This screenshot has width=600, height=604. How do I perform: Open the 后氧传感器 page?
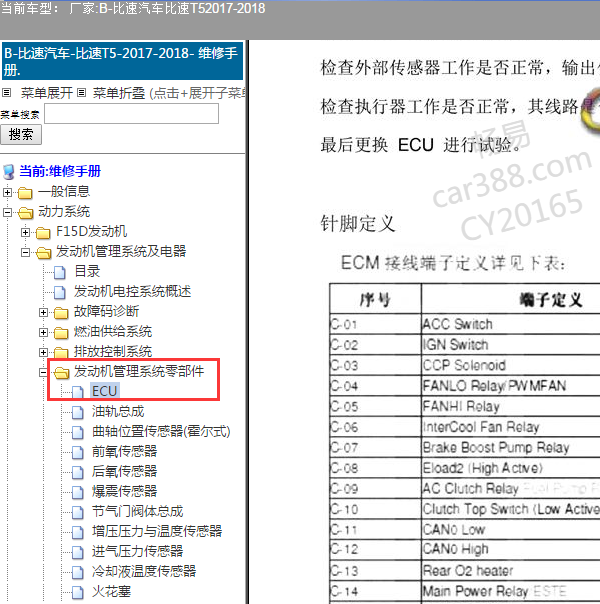click(124, 472)
